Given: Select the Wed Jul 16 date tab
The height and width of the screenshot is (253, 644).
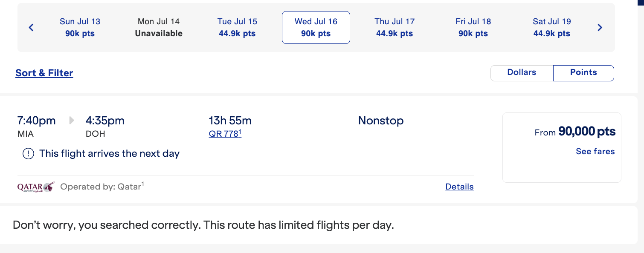Looking at the screenshot, I should click(316, 27).
